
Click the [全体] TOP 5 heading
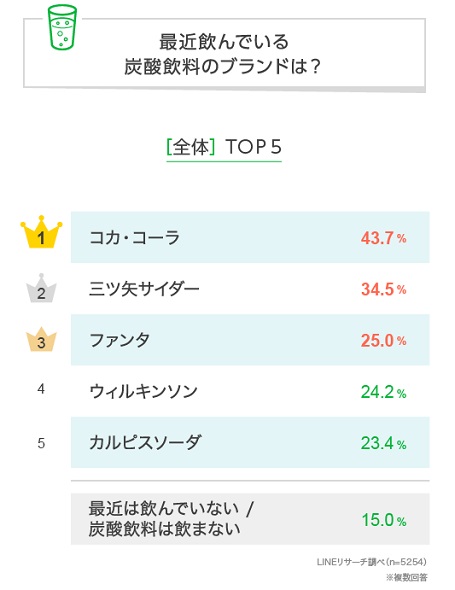point(224,147)
